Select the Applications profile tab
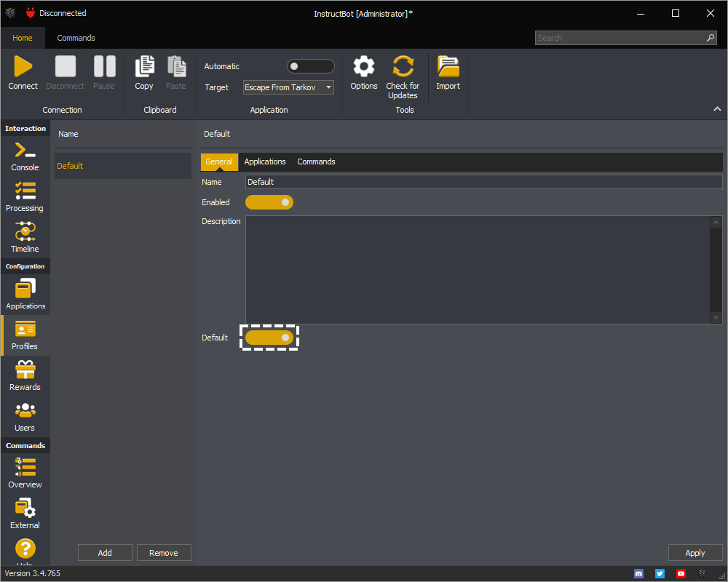Screen dimensions: 728x582 click(265, 162)
